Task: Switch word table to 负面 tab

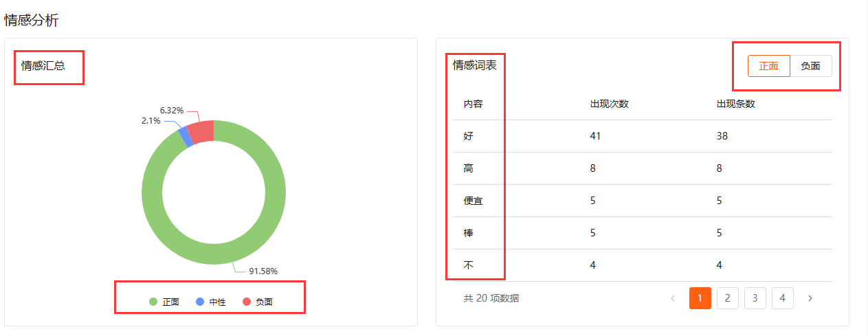Action: (x=811, y=66)
